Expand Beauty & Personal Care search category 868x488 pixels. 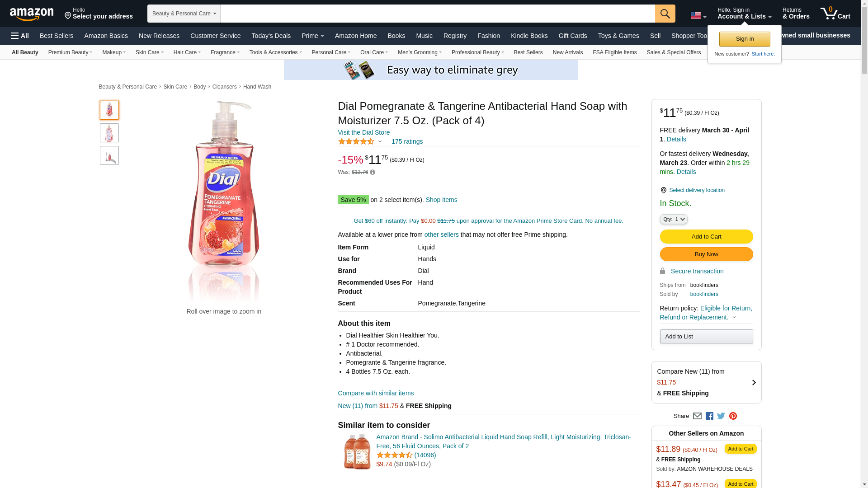coord(184,14)
